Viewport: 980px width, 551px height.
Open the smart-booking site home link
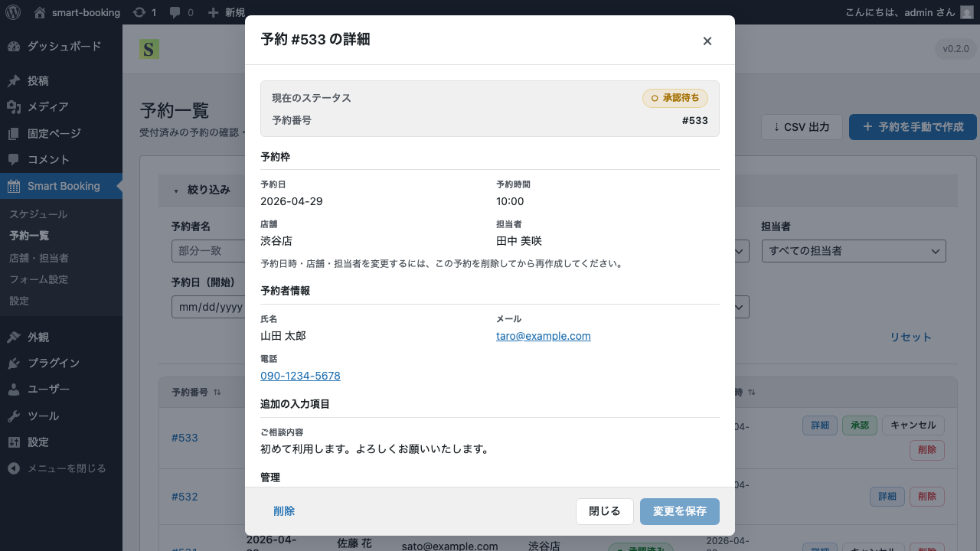click(x=77, y=12)
